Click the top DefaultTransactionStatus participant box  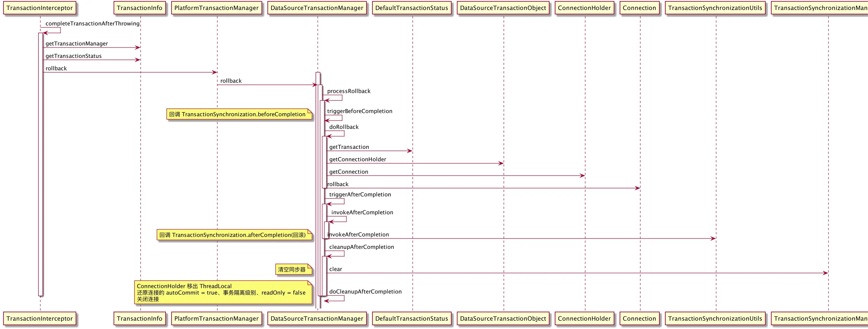[411, 8]
